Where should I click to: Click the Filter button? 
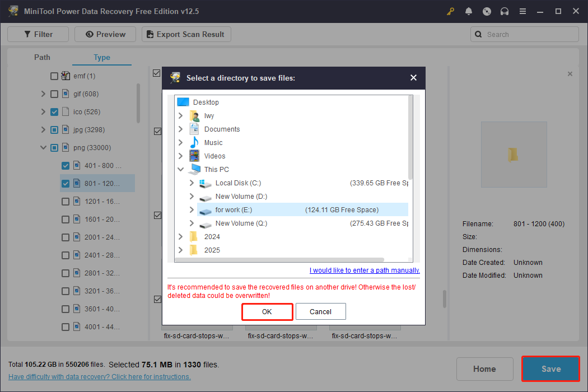click(x=38, y=34)
